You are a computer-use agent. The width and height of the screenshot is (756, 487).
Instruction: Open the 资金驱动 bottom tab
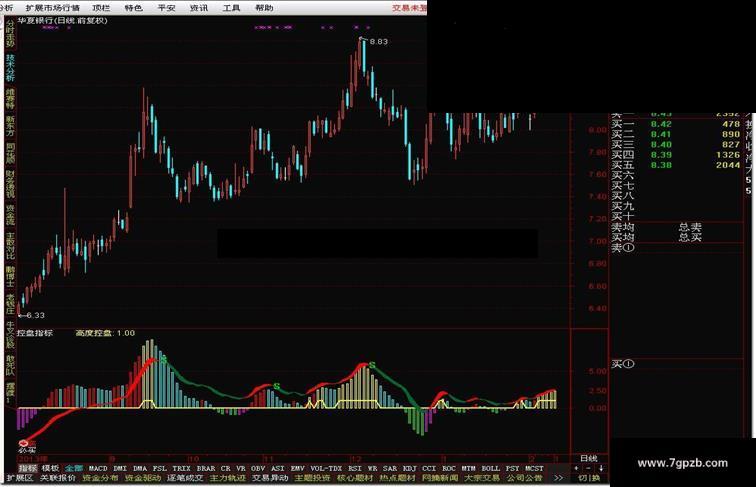[x=143, y=478]
